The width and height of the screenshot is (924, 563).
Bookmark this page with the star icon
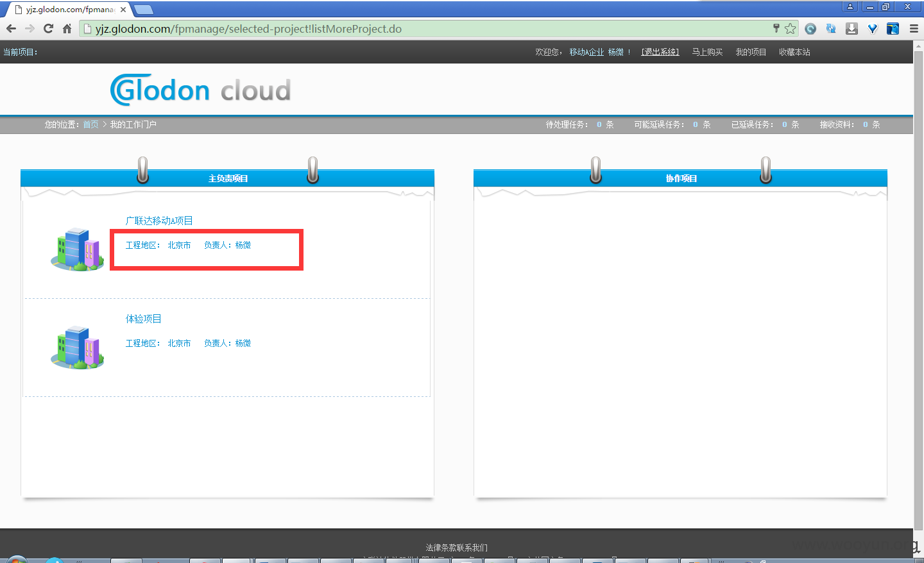coord(790,28)
